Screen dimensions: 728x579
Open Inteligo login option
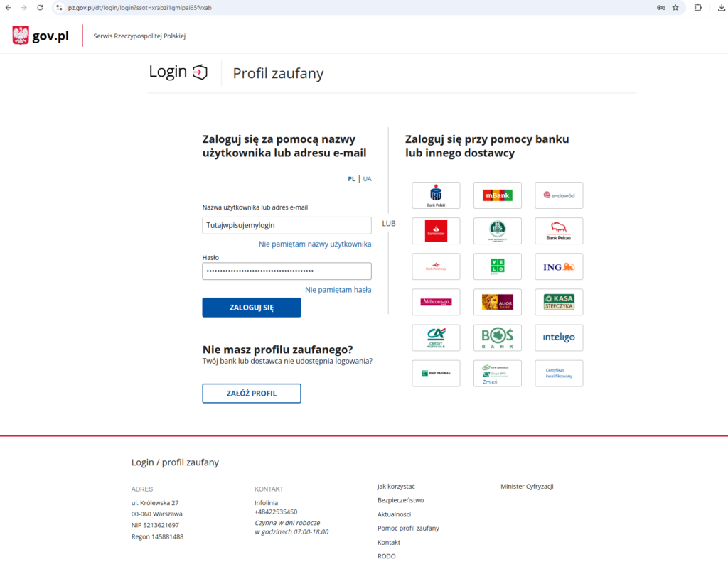[559, 337]
